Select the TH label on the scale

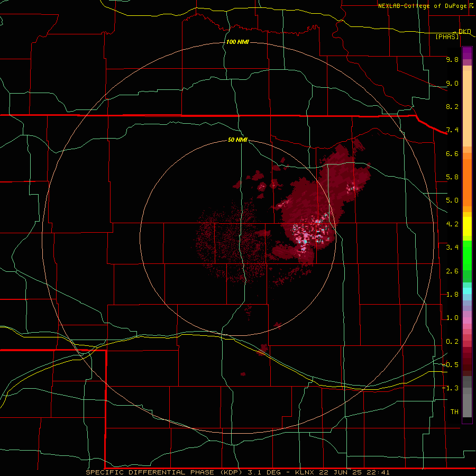click(x=454, y=412)
